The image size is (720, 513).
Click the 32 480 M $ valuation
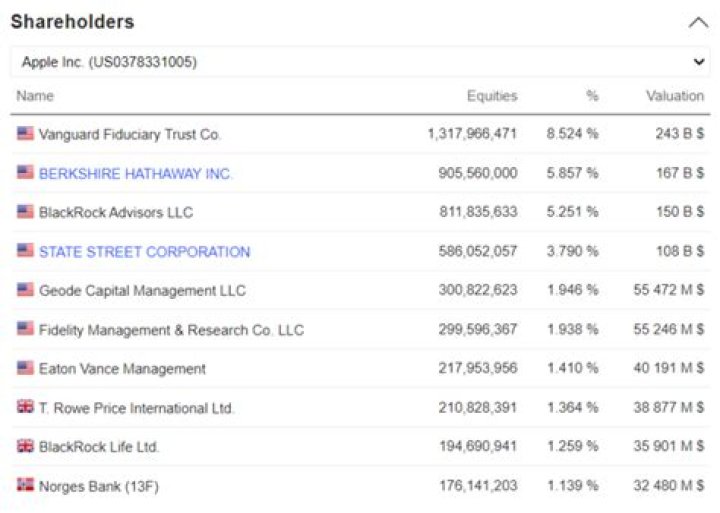[669, 485]
